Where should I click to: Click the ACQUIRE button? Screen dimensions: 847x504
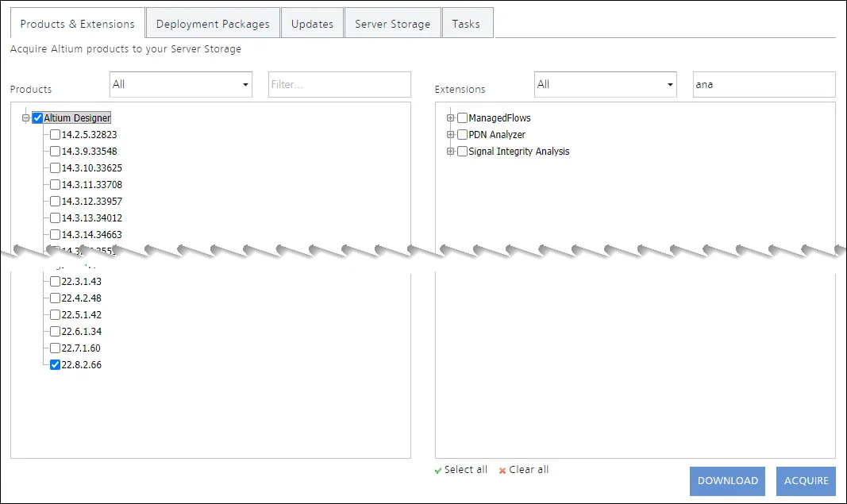tap(806, 481)
